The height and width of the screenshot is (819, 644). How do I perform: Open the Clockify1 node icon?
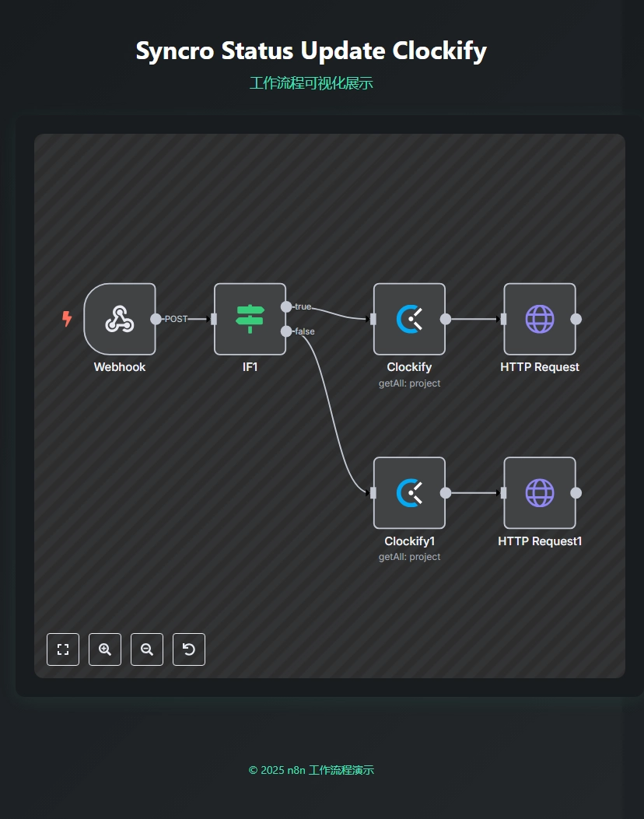tap(409, 493)
